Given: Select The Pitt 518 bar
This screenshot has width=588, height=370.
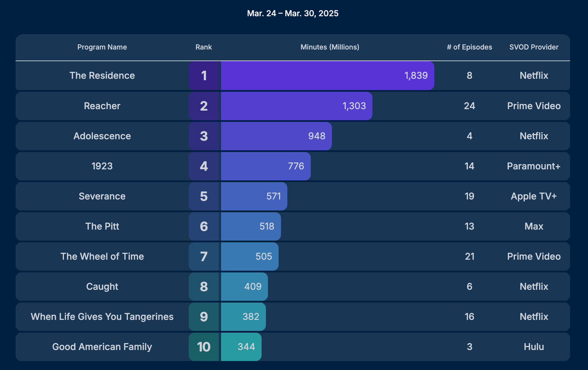Looking at the screenshot, I should (x=251, y=226).
